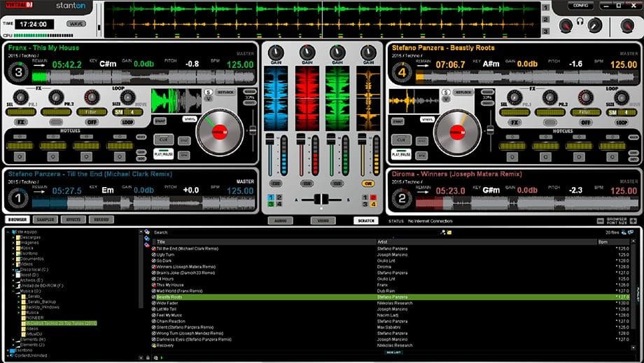Screen dimensions: 644x363
Task: Adjust deck 4 red Filter knob
Action: (585, 98)
